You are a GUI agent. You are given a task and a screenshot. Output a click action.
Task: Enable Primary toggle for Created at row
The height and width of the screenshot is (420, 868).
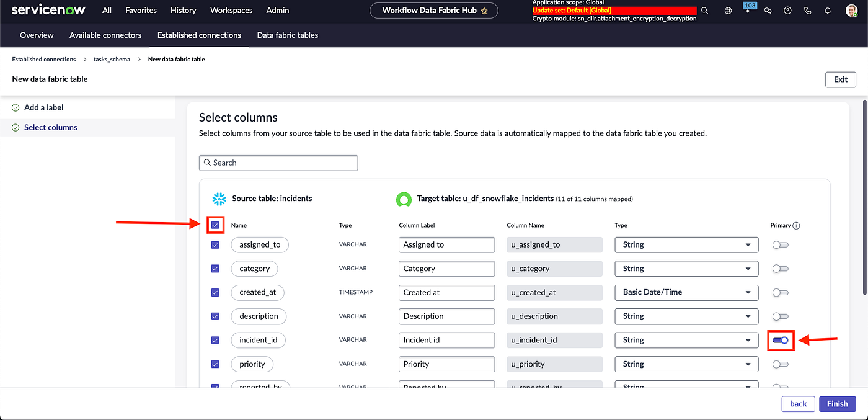tap(780, 292)
